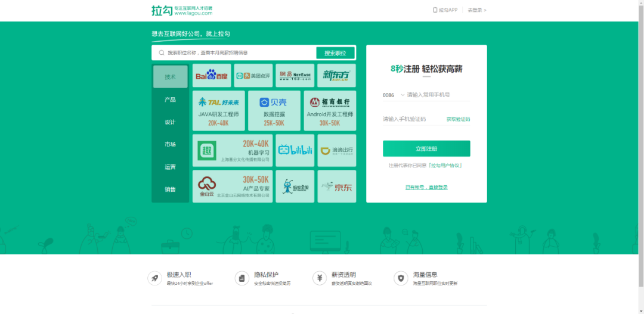Click the SMS verification code field
Viewport: 644px width, 314px height.
(x=413, y=119)
